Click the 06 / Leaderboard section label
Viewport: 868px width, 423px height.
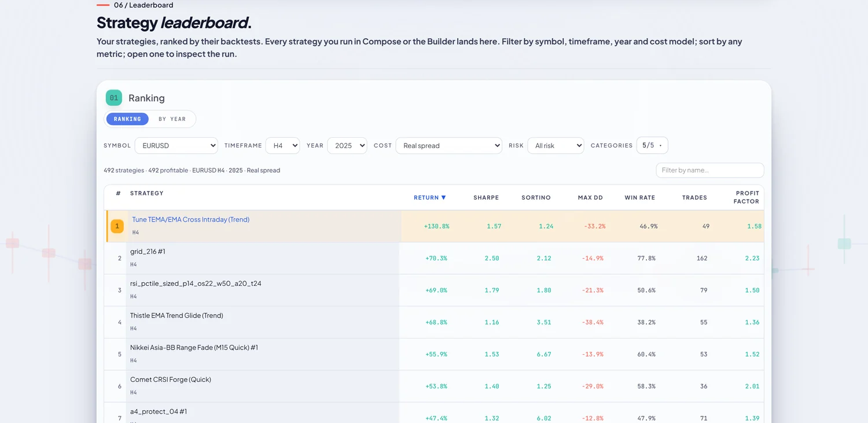144,5
